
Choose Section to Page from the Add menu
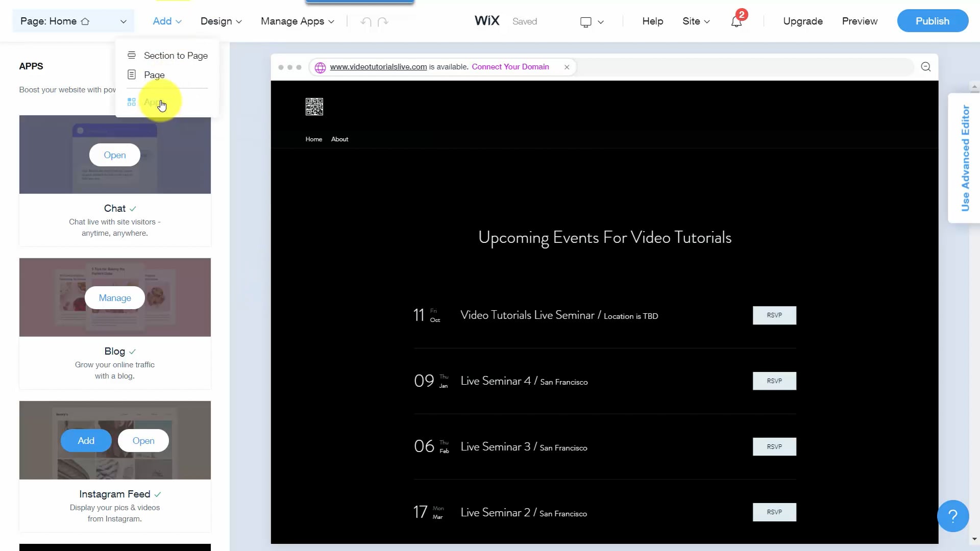coord(176,55)
